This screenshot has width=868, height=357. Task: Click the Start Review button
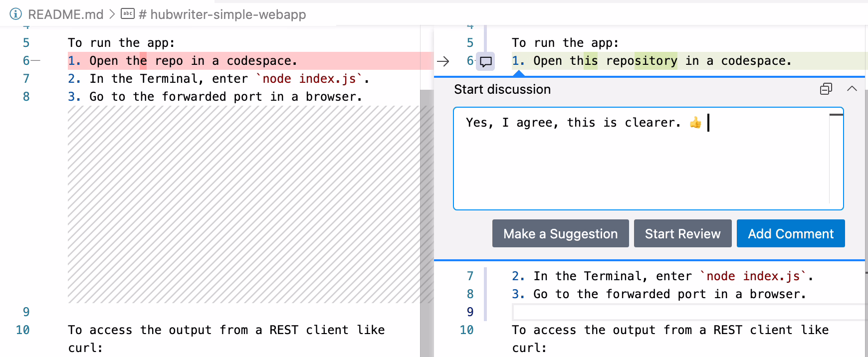(x=682, y=233)
